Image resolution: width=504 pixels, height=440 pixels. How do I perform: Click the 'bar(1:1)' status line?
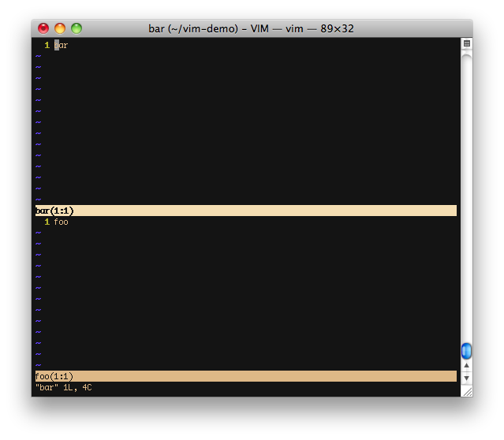[x=246, y=211]
